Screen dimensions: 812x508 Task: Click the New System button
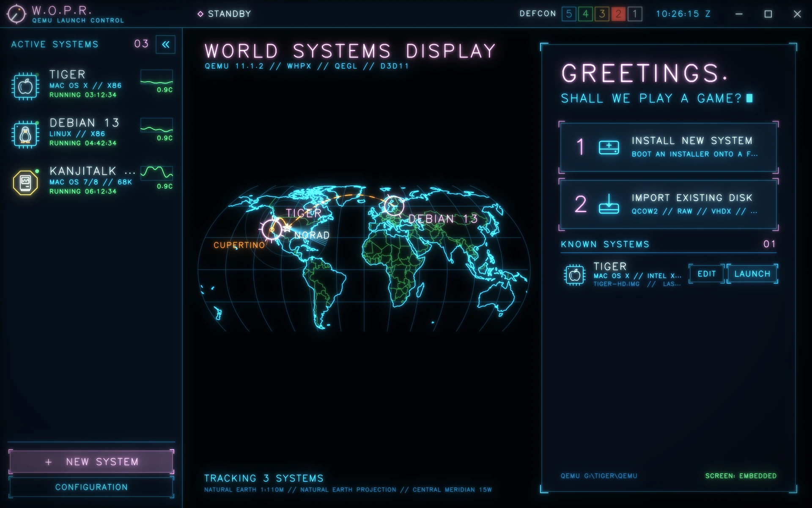[x=91, y=462]
